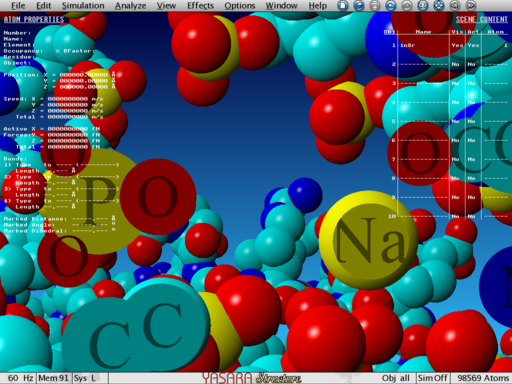
Task: Click the greyed-out redo arrow icon
Action: (x=407, y=5)
